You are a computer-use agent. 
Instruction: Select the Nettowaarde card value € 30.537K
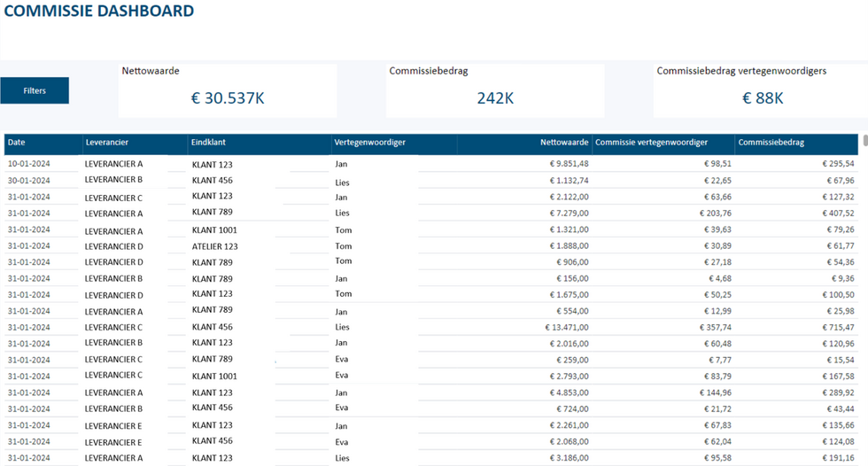228,98
